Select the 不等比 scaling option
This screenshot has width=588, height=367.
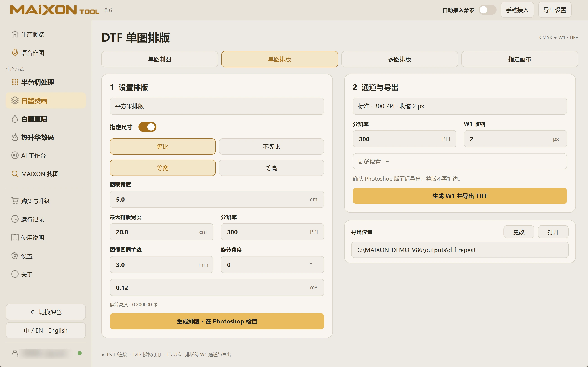tap(271, 147)
